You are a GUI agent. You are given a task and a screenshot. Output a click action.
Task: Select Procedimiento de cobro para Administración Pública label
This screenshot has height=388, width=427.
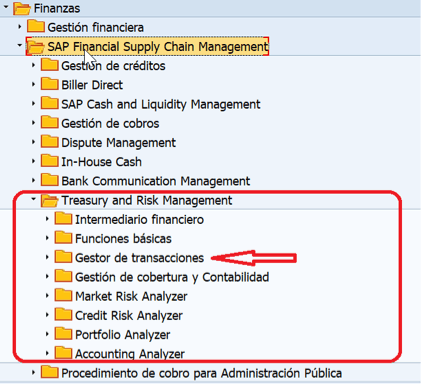[x=201, y=373]
